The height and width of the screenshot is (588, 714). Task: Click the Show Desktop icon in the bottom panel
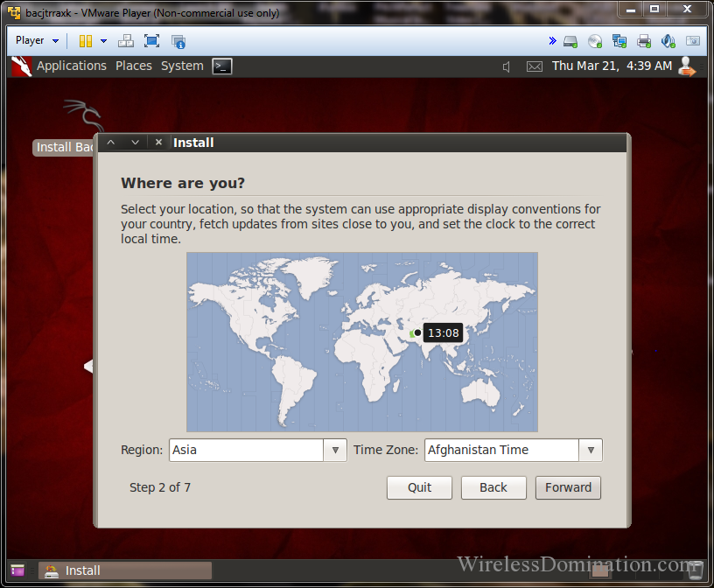(x=17, y=570)
